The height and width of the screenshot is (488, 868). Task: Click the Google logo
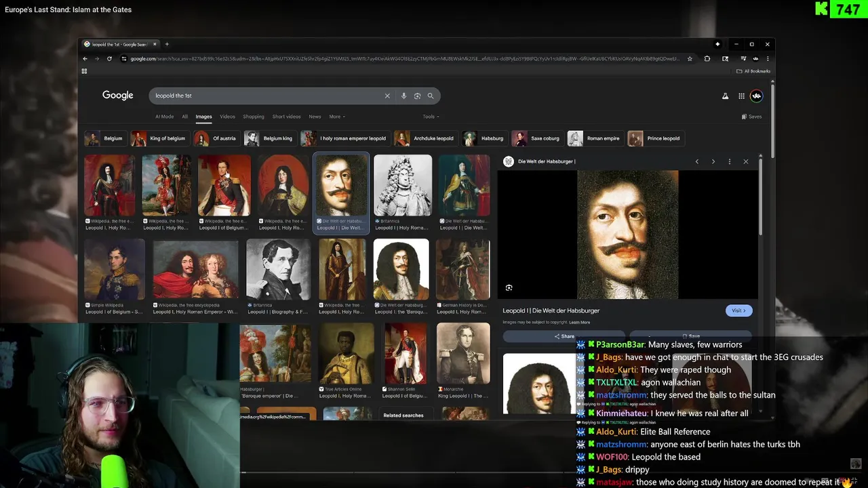[117, 96]
